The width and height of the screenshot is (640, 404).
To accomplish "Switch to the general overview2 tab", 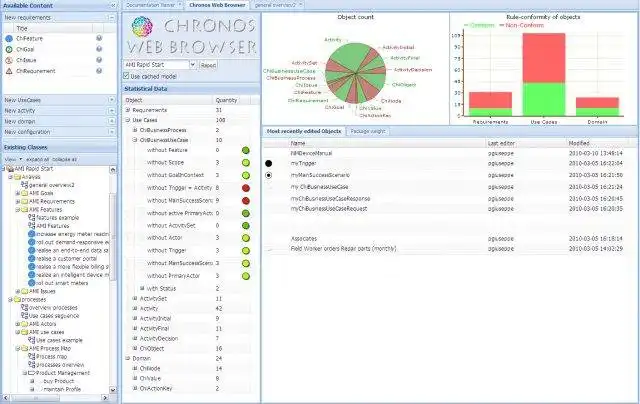I will [276, 5].
